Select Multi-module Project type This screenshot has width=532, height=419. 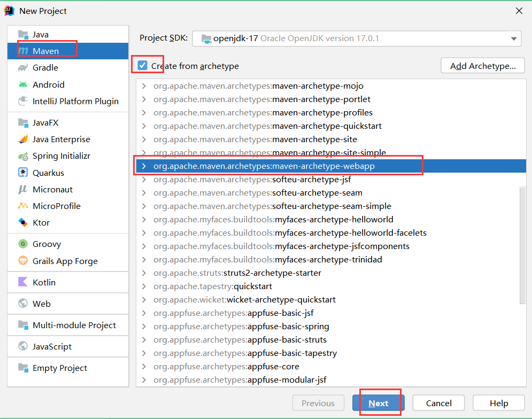click(x=68, y=325)
